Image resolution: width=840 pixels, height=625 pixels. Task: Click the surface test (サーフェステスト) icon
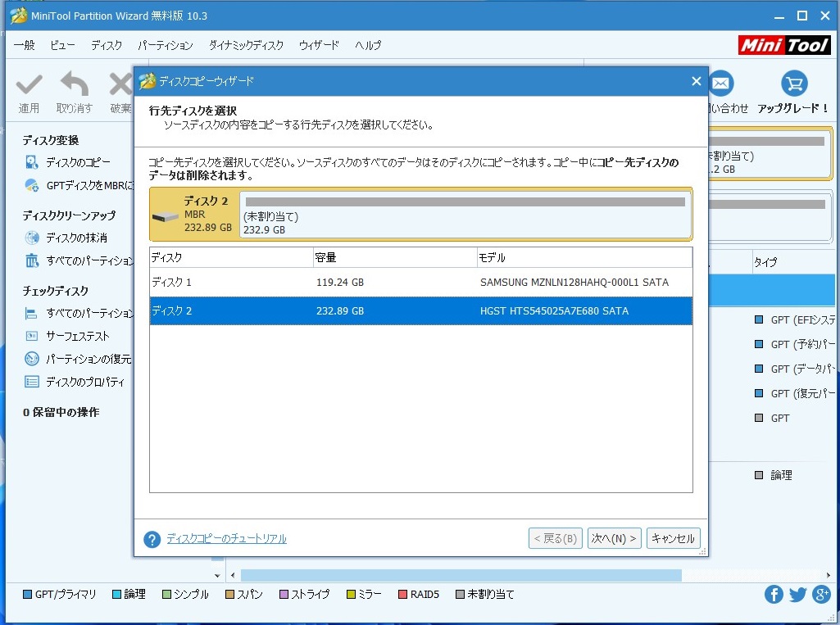pyautogui.click(x=32, y=336)
